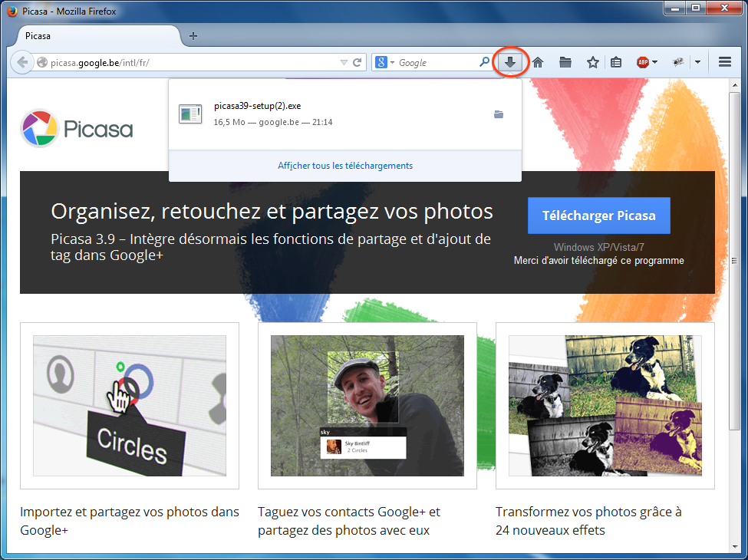Show bookmarks list icon
This screenshot has height=560, width=748.
[x=616, y=62]
